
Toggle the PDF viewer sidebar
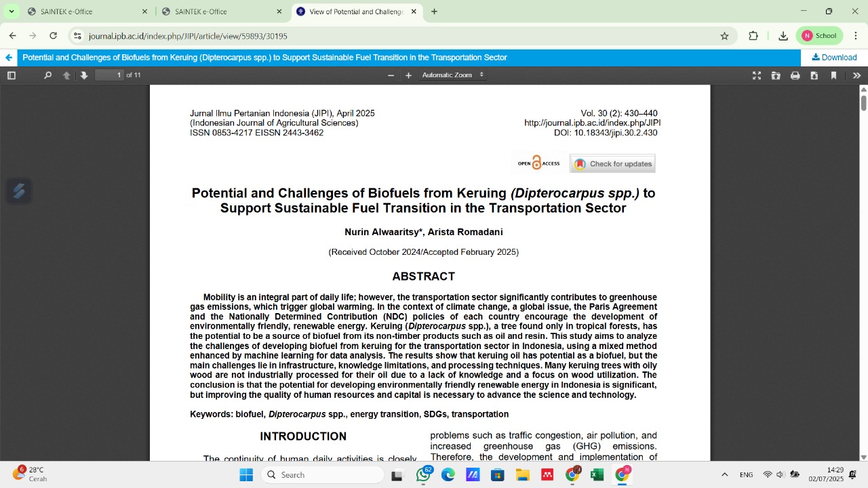point(12,75)
